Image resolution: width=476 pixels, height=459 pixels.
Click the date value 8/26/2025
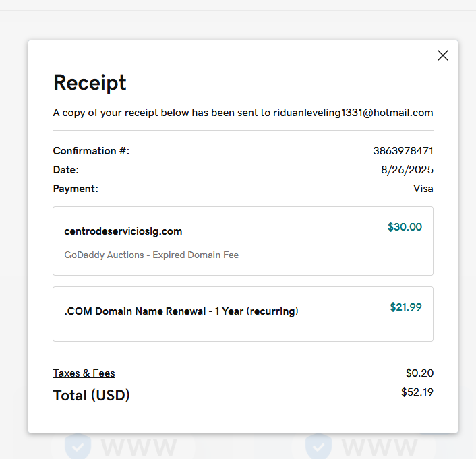pyautogui.click(x=407, y=170)
